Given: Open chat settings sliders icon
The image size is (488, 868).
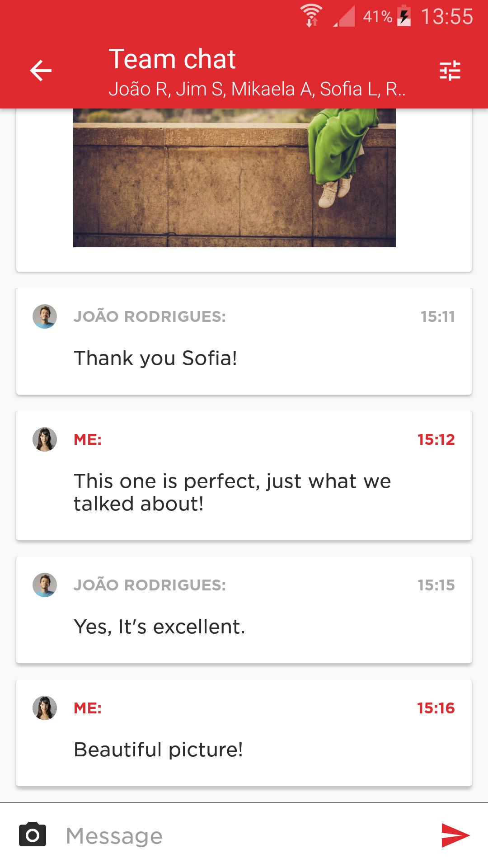Looking at the screenshot, I should (450, 71).
